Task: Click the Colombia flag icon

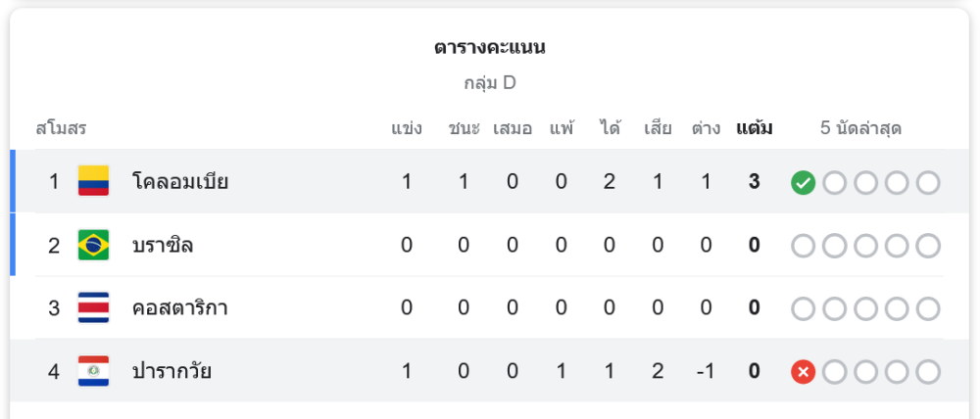Action: (94, 181)
